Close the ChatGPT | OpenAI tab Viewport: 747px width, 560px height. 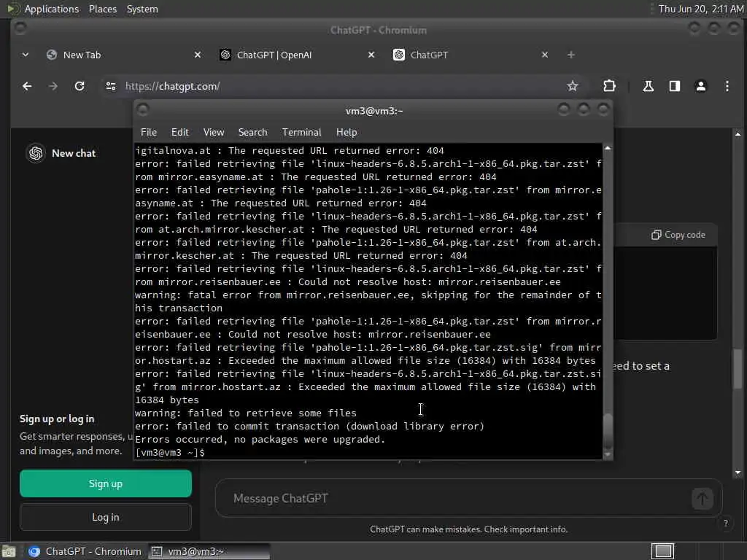point(371,55)
